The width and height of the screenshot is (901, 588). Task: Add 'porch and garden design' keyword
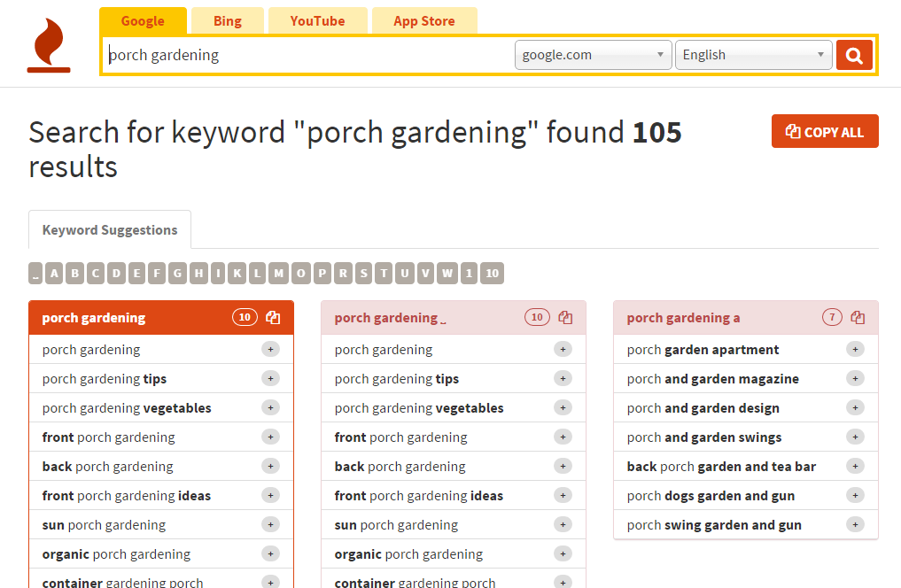tap(856, 407)
